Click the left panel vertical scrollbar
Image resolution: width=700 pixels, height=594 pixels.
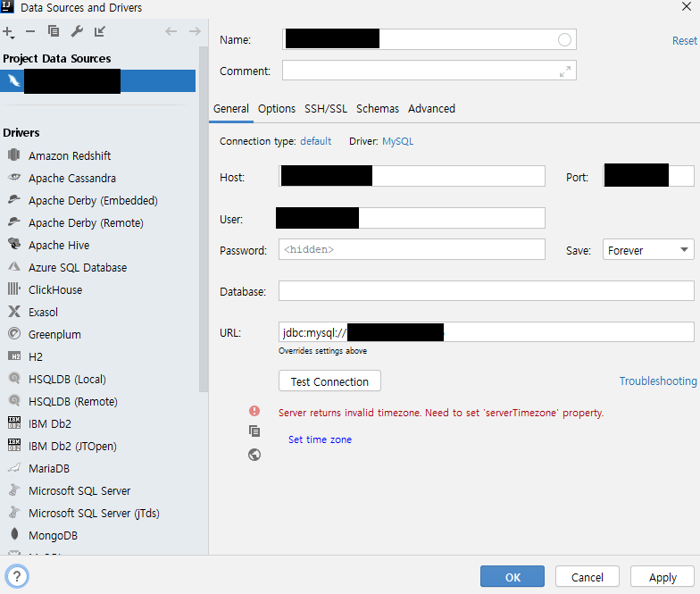[204, 219]
